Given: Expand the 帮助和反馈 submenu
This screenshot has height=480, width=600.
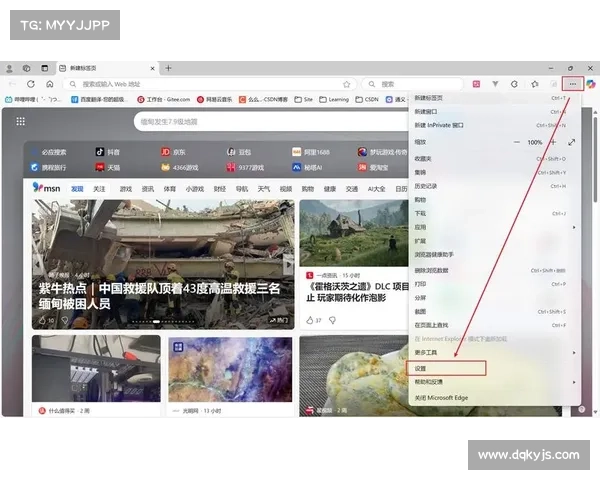Looking at the screenshot, I should click(495, 382).
